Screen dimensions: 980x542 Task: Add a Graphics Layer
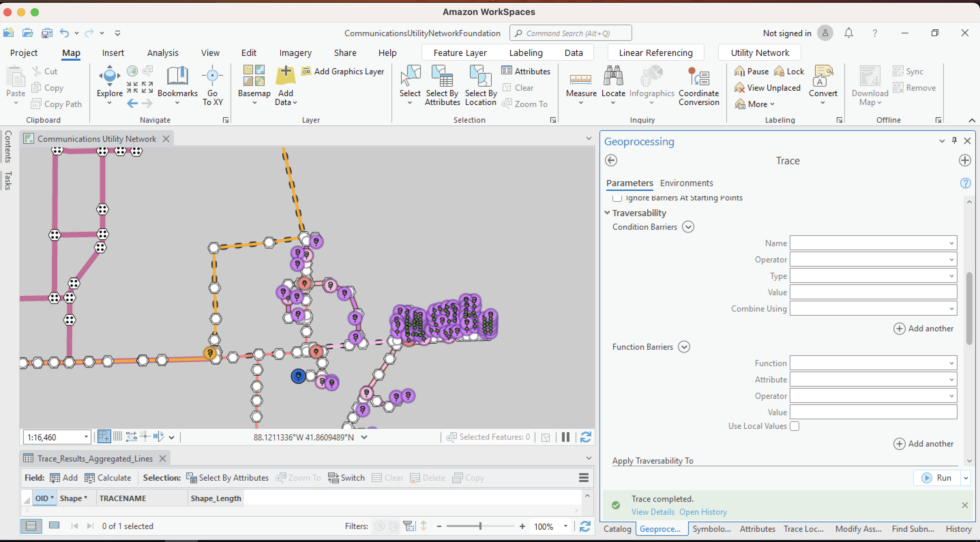(343, 71)
